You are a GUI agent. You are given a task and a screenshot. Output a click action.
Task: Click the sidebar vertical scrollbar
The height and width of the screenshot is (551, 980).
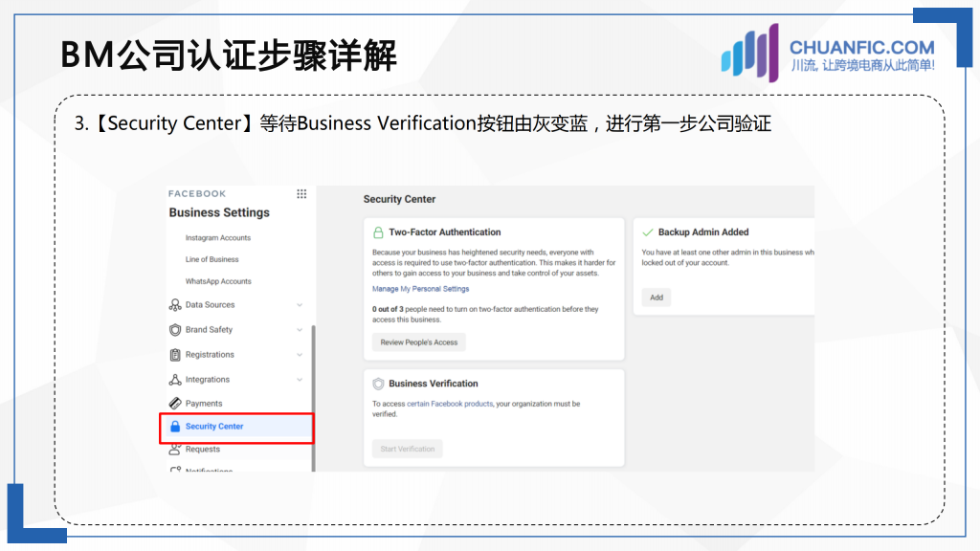pyautogui.click(x=313, y=398)
